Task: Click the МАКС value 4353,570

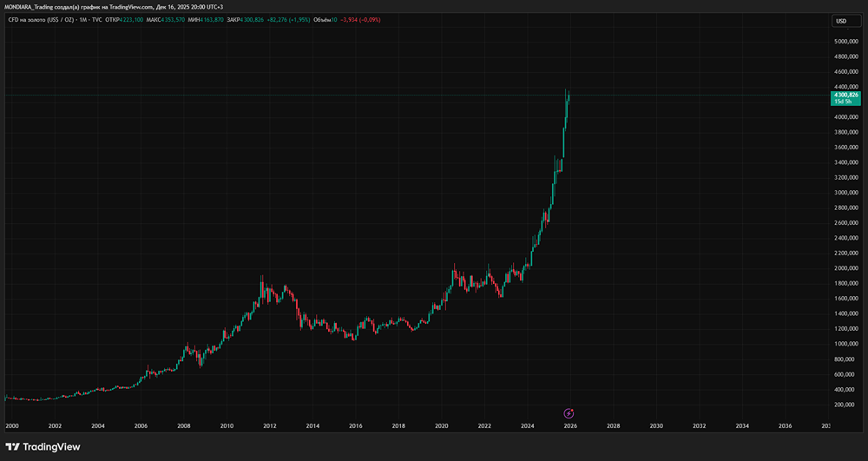Action: click(173, 20)
